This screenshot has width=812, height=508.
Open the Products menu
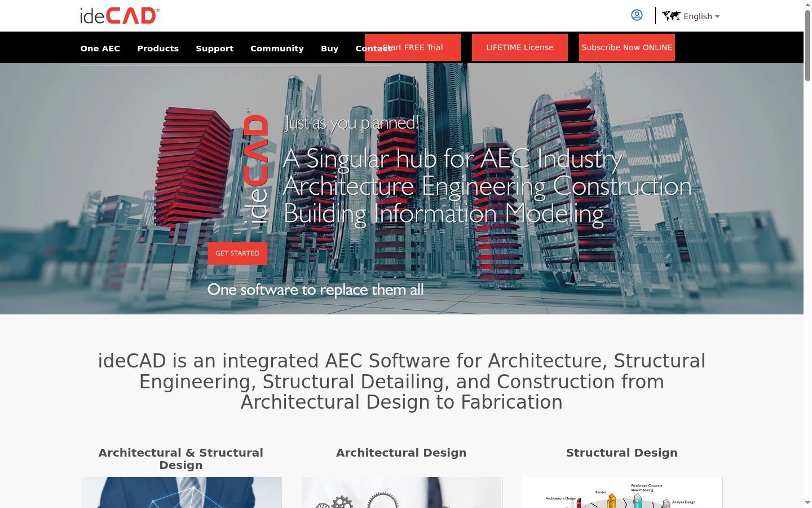pyautogui.click(x=158, y=49)
